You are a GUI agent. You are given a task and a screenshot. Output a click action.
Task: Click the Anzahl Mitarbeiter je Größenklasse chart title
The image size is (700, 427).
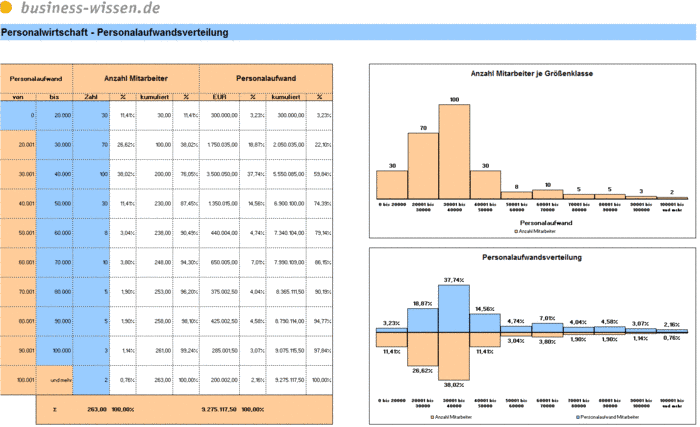(532, 74)
